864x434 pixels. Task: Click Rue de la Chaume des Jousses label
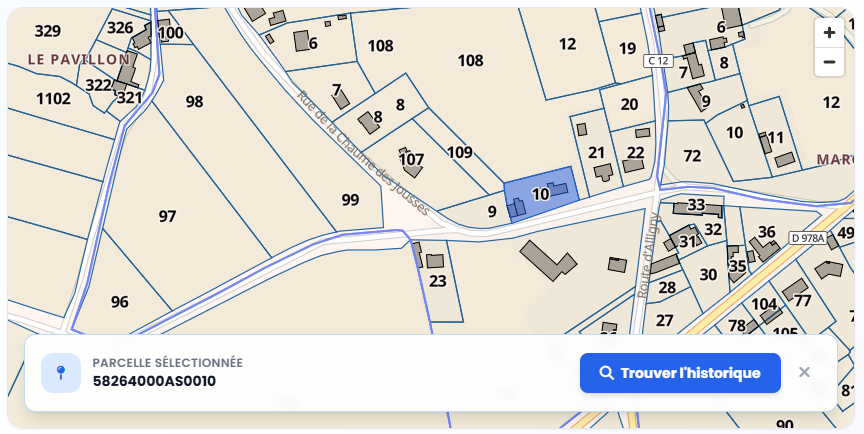pos(364,153)
